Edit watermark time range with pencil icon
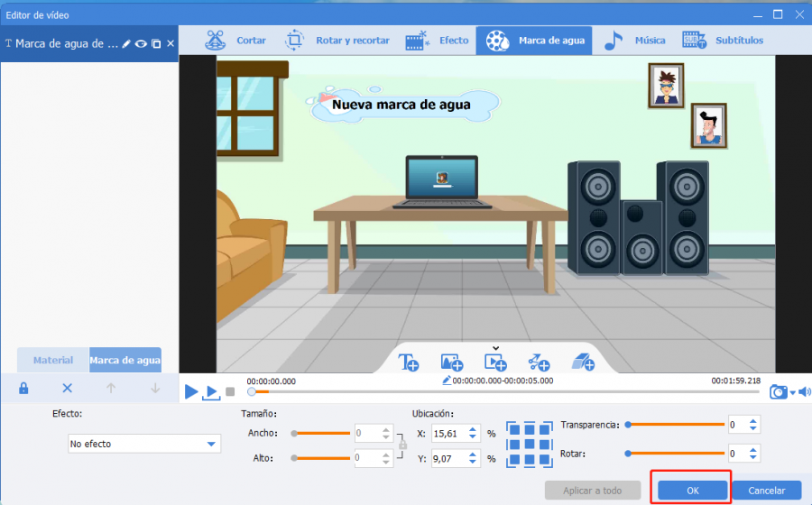Image resolution: width=812 pixels, height=505 pixels. point(447,381)
